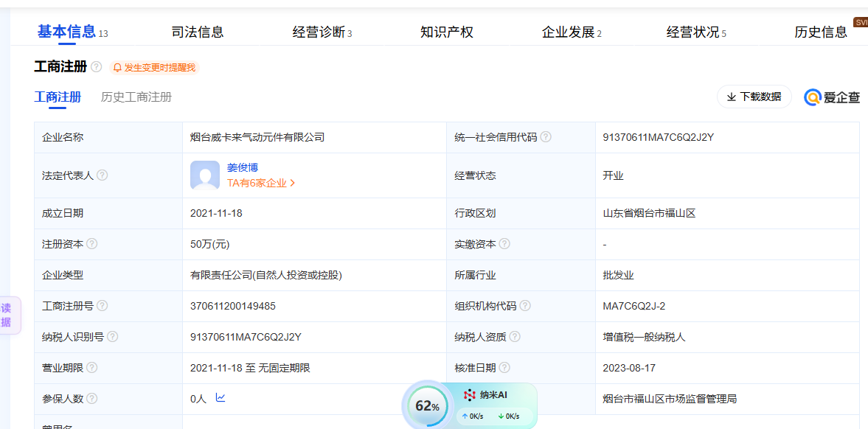Image resolution: width=868 pixels, height=429 pixels.
Task: Switch to the 司法信息 tab
Action: [x=197, y=32]
